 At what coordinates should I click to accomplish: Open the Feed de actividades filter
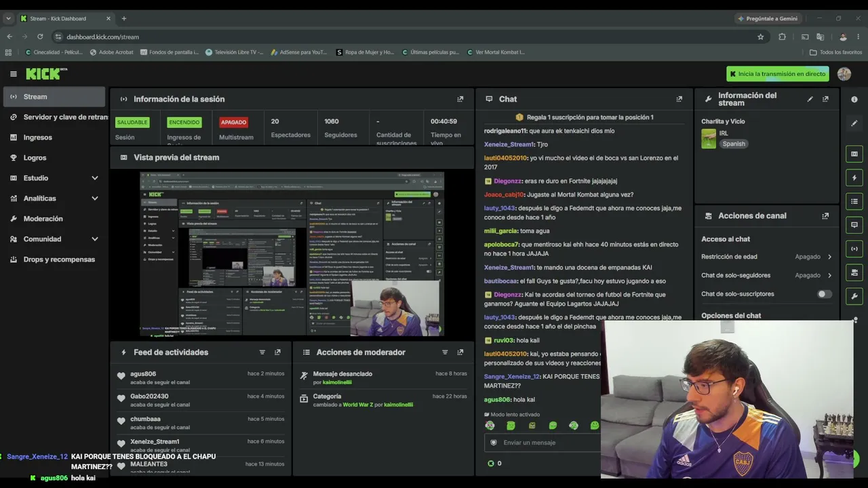click(x=262, y=352)
